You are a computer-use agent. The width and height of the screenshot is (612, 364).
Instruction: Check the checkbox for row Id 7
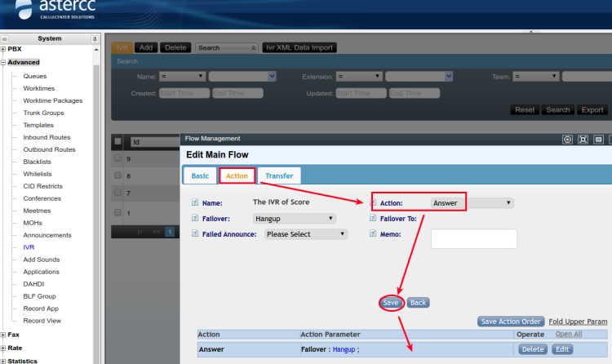[x=118, y=193]
